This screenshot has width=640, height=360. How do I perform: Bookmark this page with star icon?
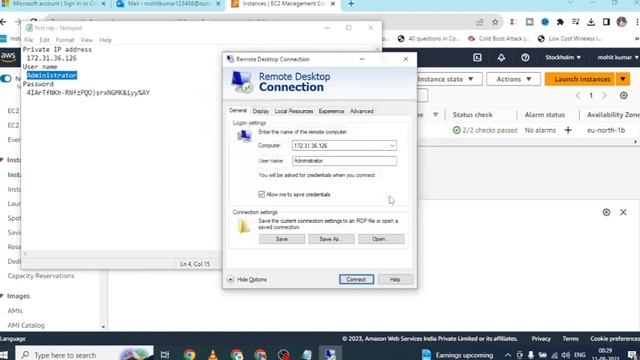tap(495, 22)
